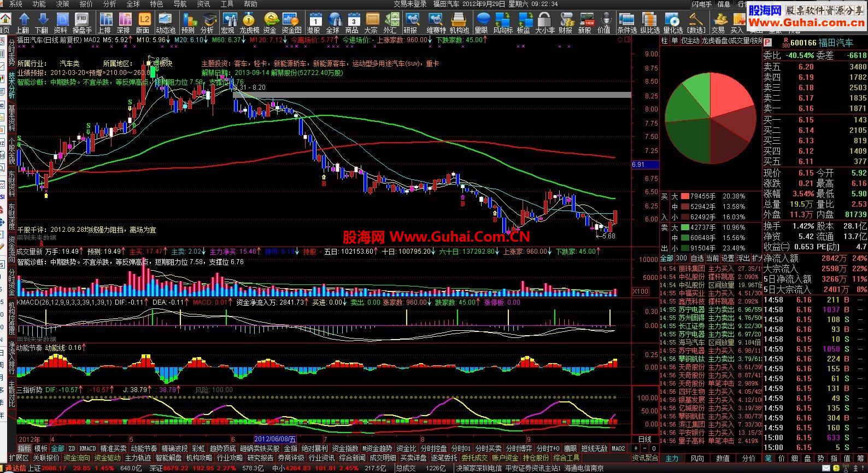Open the 系统 menu

(16, 4)
